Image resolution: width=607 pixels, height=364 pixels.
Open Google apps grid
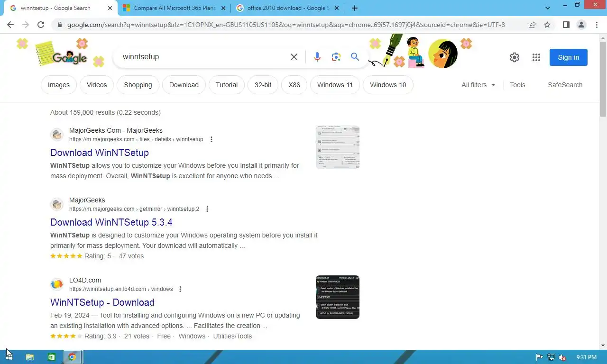(536, 57)
